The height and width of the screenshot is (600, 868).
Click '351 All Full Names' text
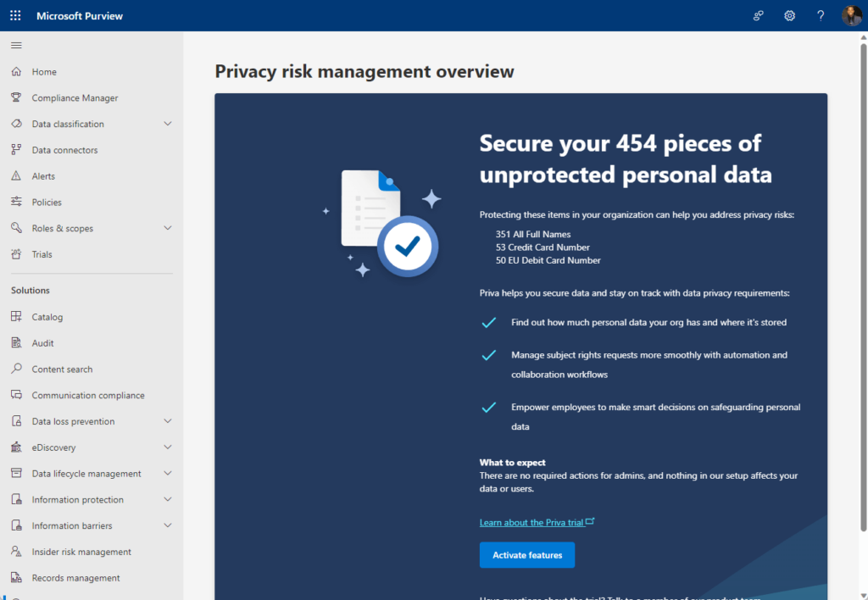pyautogui.click(x=533, y=234)
